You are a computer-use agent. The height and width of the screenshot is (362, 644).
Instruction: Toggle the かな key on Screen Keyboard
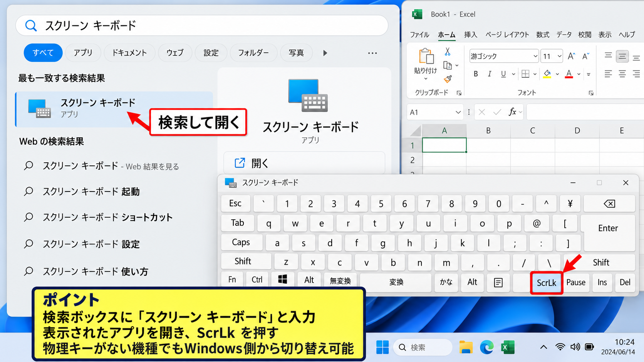pos(446,282)
